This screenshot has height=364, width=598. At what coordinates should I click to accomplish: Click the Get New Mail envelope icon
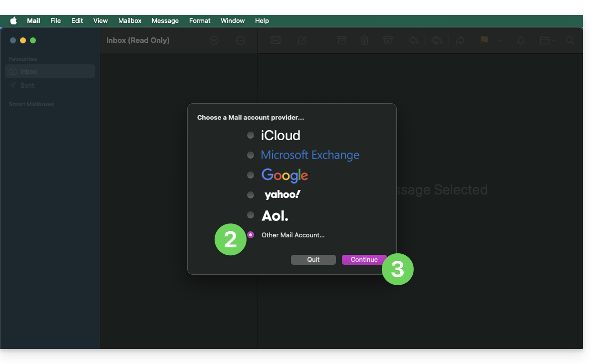click(275, 40)
